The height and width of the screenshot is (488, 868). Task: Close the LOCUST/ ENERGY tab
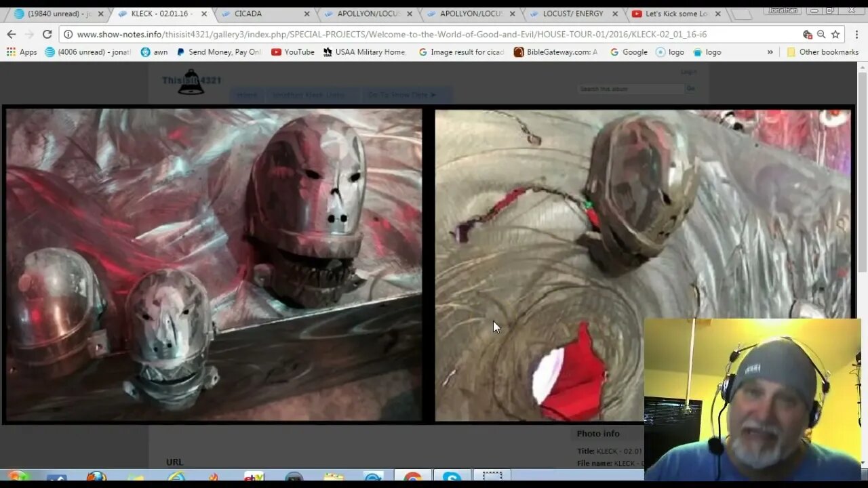[615, 14]
